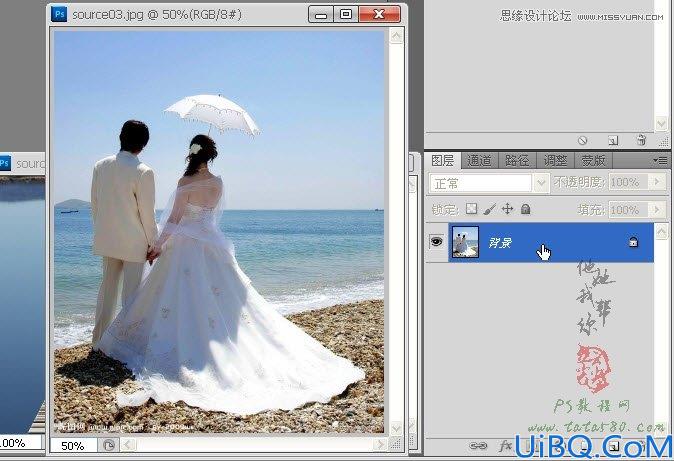
Task: Toggle lock image pixels brush icon
Action: (x=489, y=209)
